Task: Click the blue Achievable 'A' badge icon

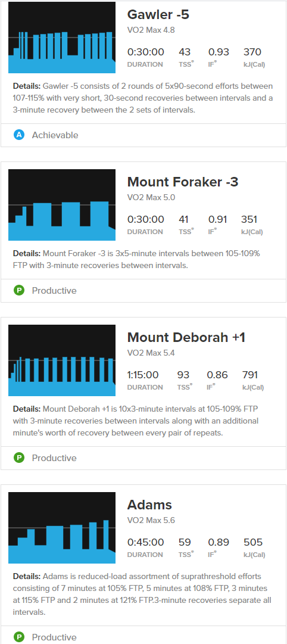Action: coord(19,135)
